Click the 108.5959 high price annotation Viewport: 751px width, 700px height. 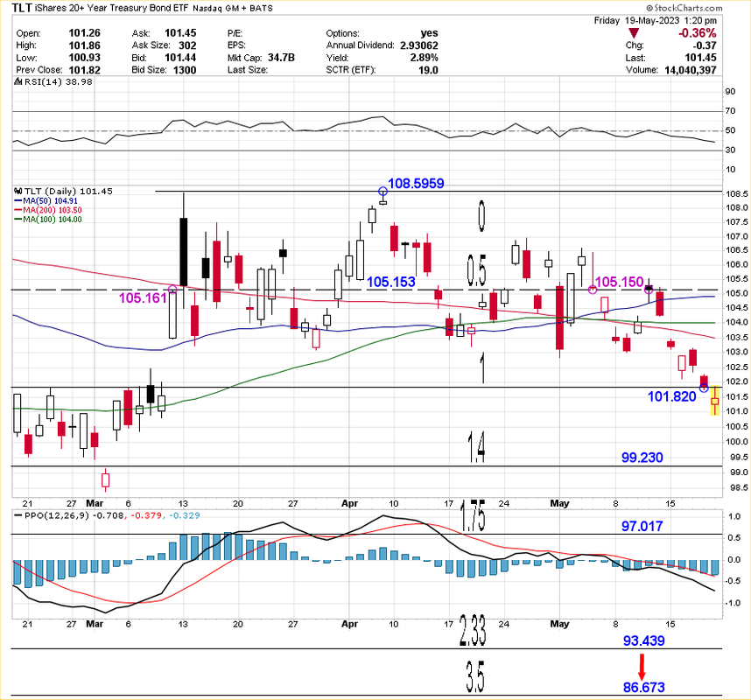(x=416, y=184)
